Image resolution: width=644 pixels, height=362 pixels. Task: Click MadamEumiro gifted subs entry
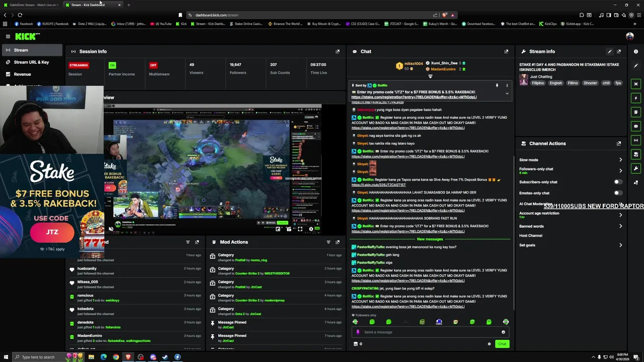[136, 338]
